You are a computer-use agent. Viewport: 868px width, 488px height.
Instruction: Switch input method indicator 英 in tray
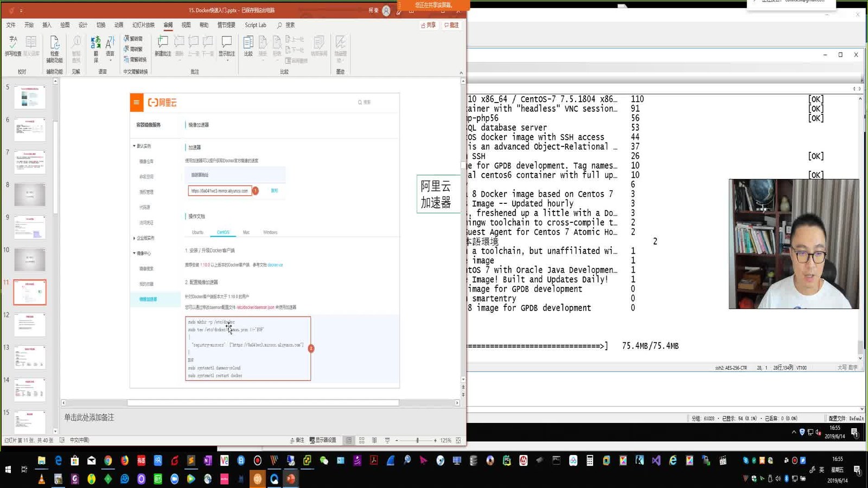click(x=821, y=470)
